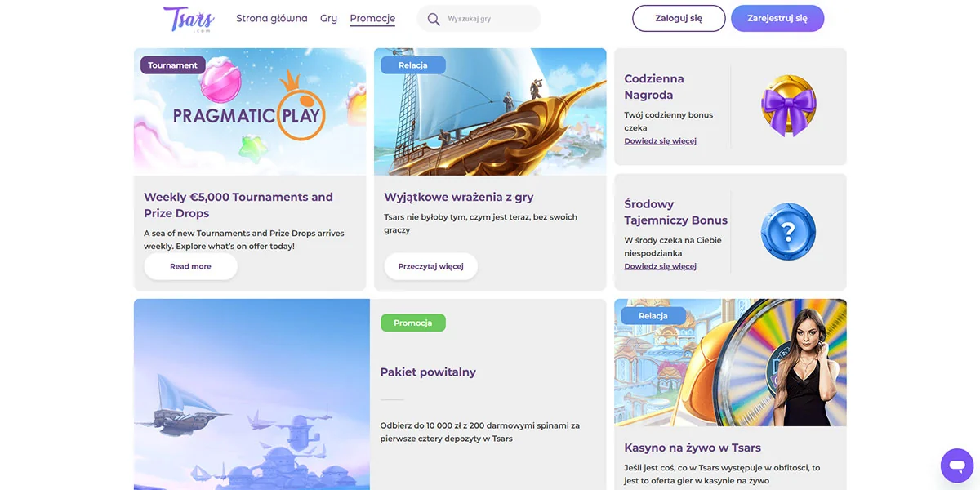Click Twój codzienny bonus czeka text

pyautogui.click(x=668, y=122)
